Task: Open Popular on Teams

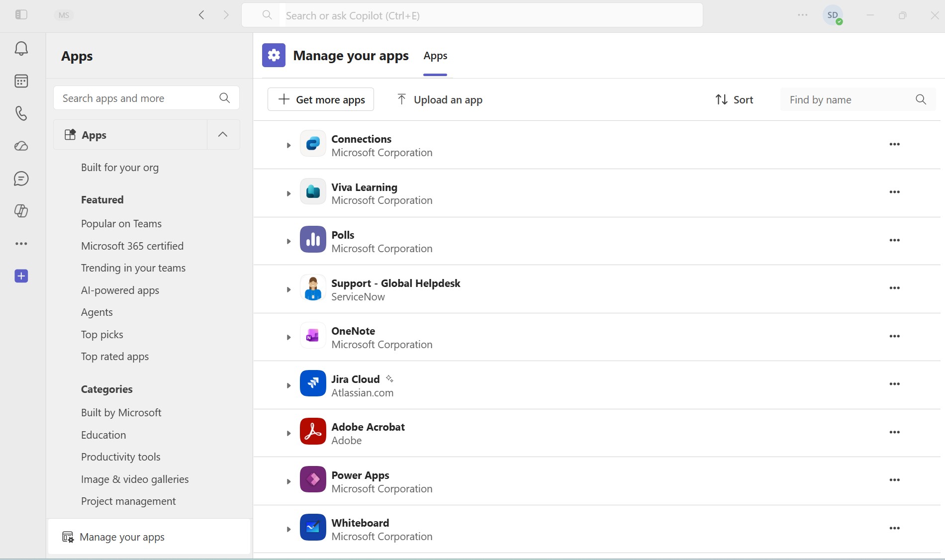Action: (121, 224)
